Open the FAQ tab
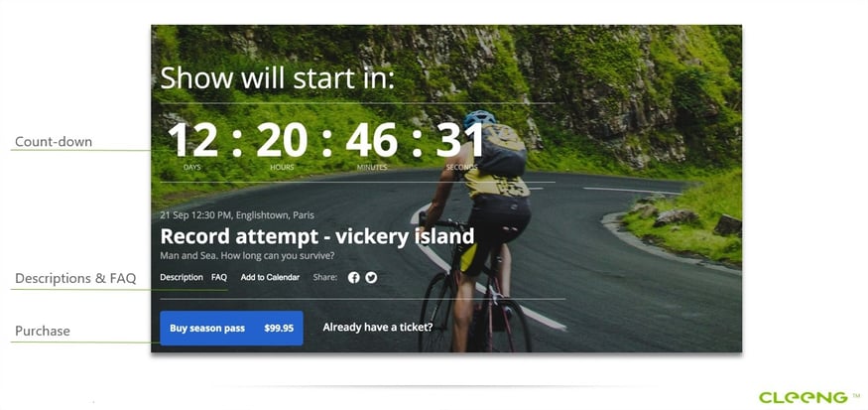Screen dimensions: 868x410 (219, 277)
